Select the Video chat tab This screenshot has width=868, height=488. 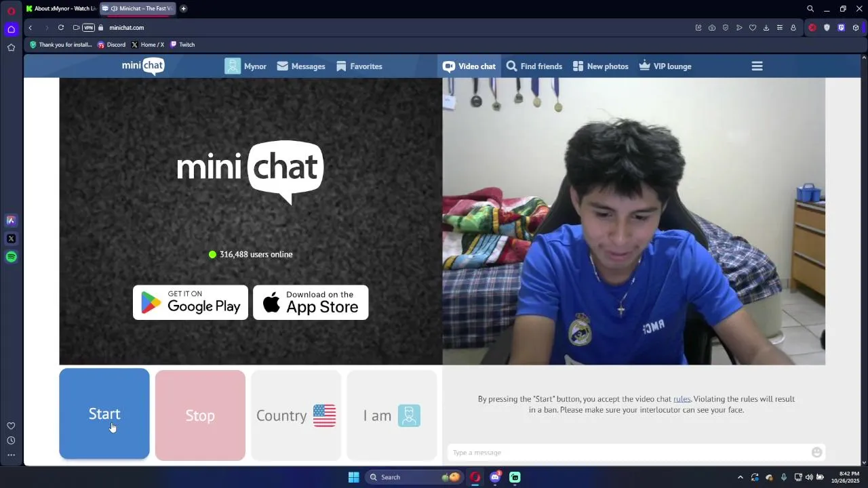point(469,66)
